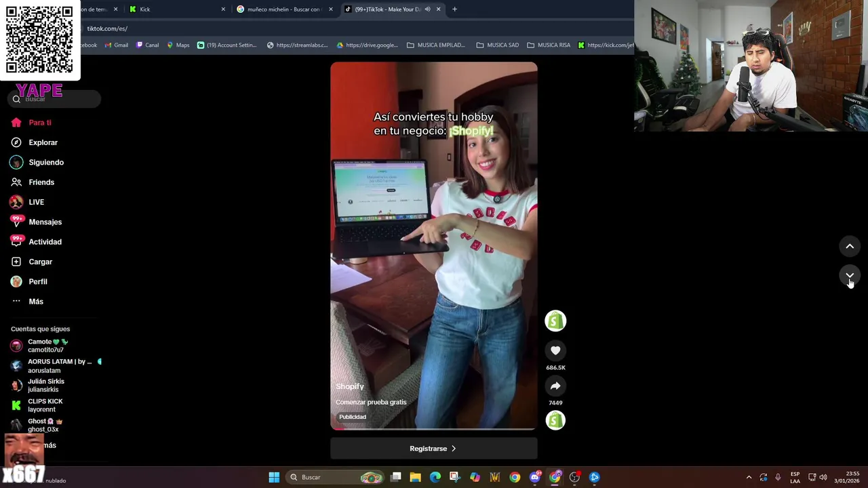Switch ESP LAA input language

[795, 477]
